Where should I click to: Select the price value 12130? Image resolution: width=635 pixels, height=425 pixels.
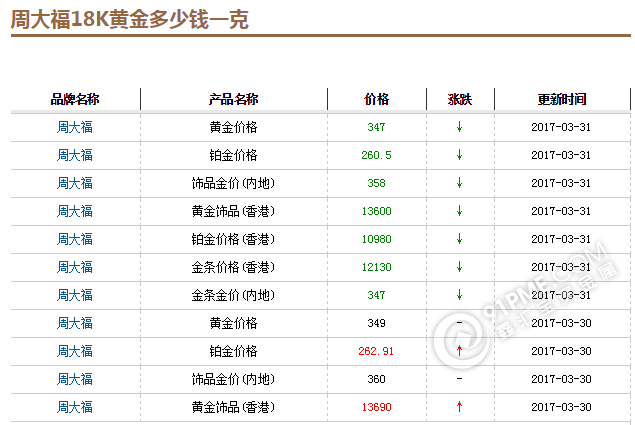click(x=376, y=267)
